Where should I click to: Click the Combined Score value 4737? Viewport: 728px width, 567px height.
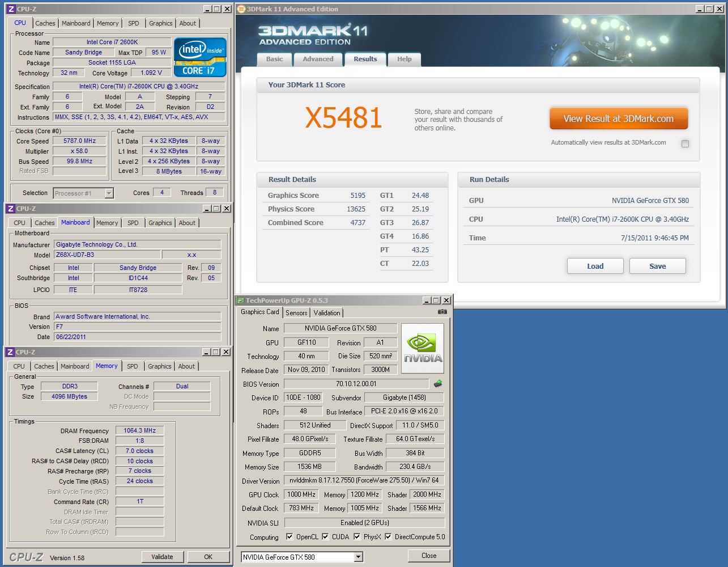pyautogui.click(x=357, y=222)
